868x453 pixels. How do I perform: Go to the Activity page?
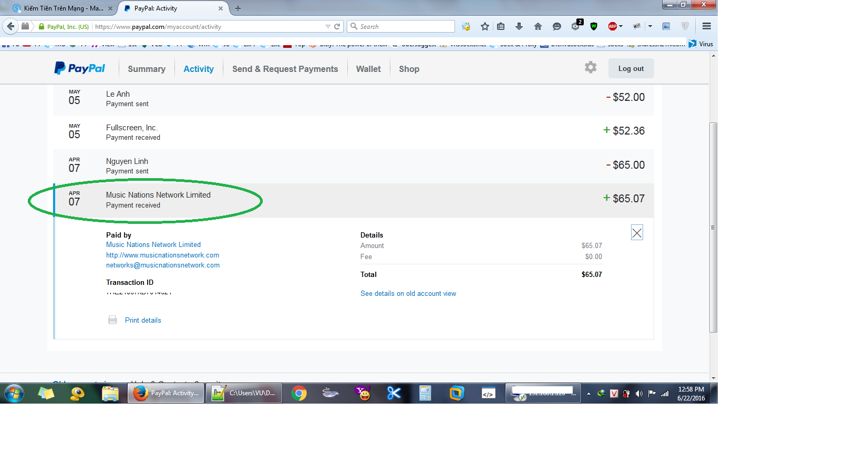coord(199,69)
